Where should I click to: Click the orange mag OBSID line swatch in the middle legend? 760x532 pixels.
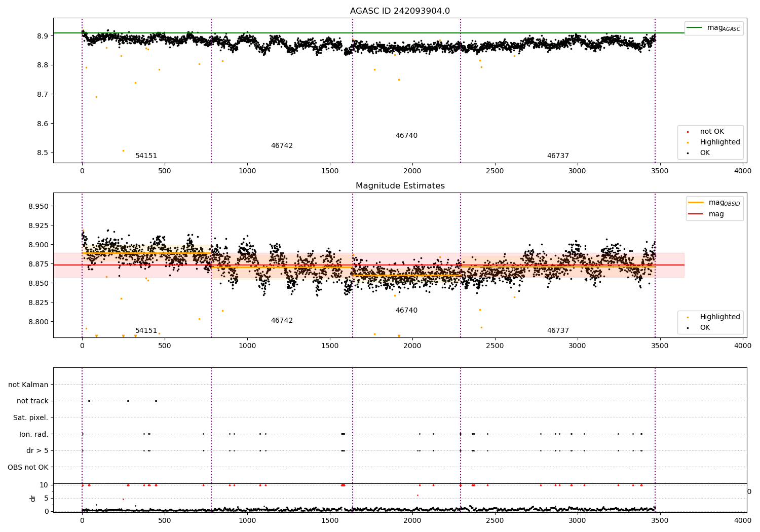pyautogui.click(x=696, y=202)
